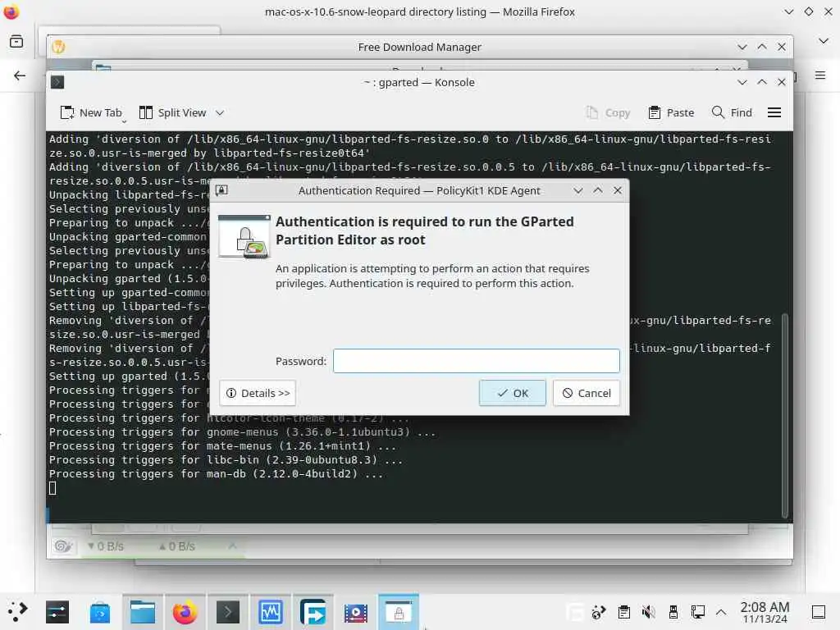Maximize the authentication dialog
The image size is (840, 630).
click(598, 190)
